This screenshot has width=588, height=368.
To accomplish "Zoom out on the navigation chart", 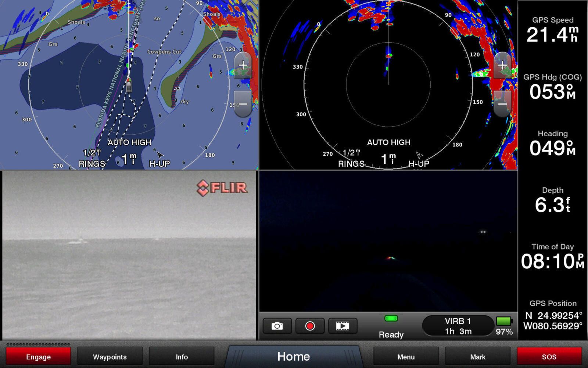I will pyautogui.click(x=243, y=104).
